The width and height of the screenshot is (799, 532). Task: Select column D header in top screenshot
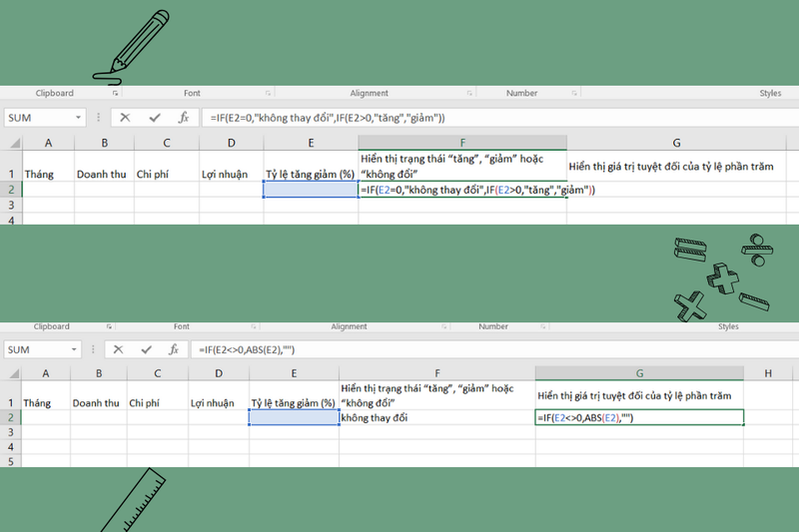click(x=232, y=143)
